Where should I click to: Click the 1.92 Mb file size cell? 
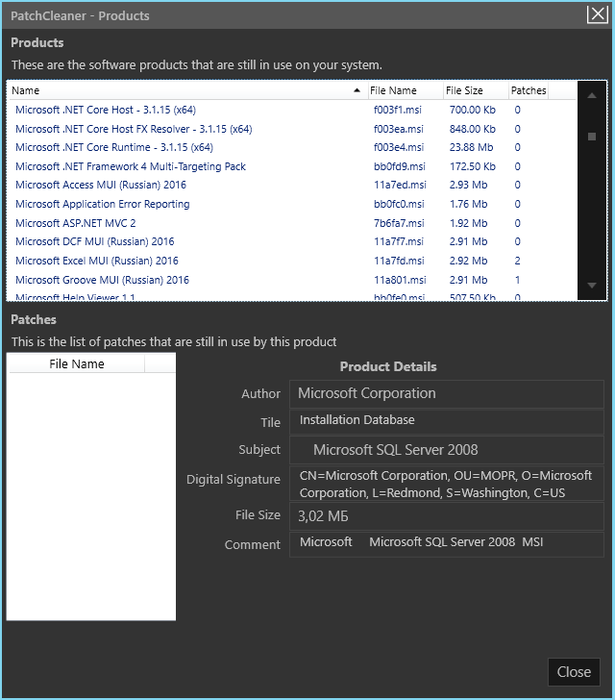[x=468, y=223]
